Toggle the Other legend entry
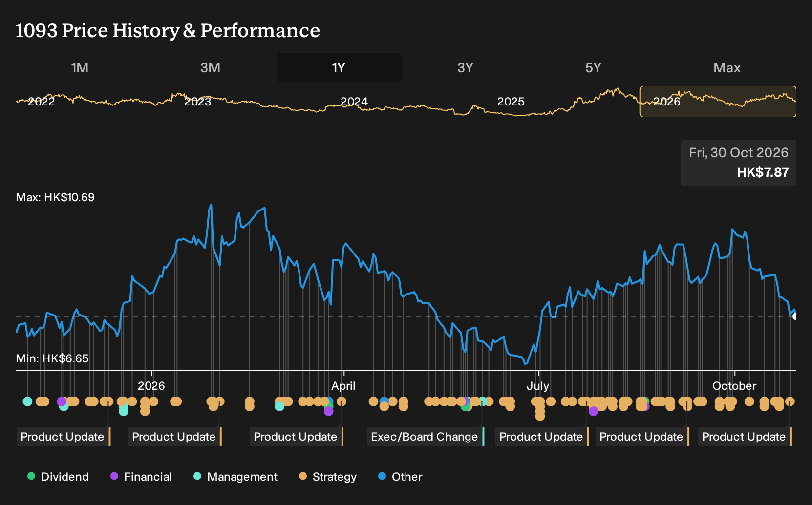Screen dimensions: 812x505 (x=400, y=477)
